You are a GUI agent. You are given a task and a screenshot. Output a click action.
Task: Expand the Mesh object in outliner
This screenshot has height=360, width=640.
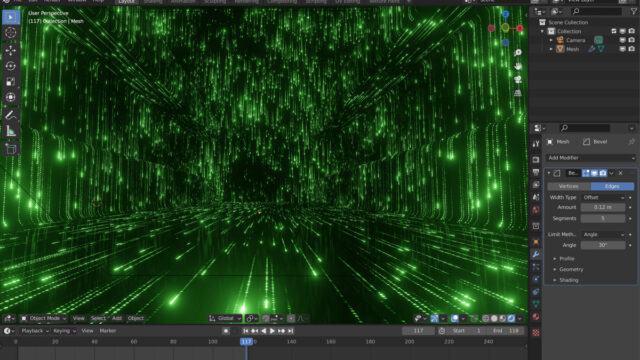click(x=551, y=49)
